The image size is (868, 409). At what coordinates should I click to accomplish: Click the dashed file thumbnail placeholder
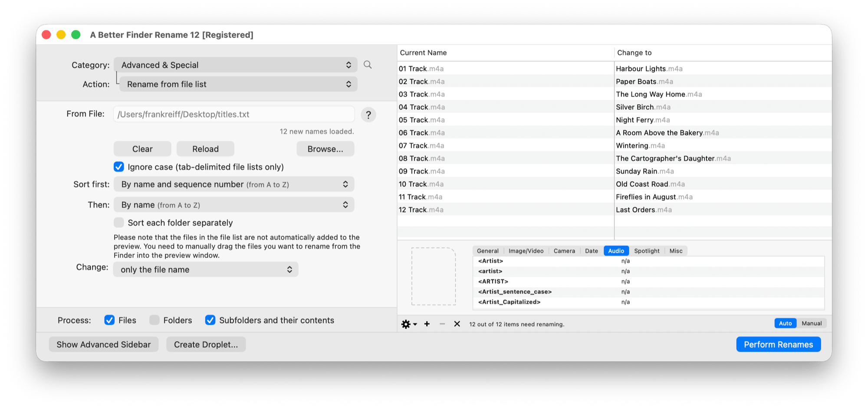point(434,276)
